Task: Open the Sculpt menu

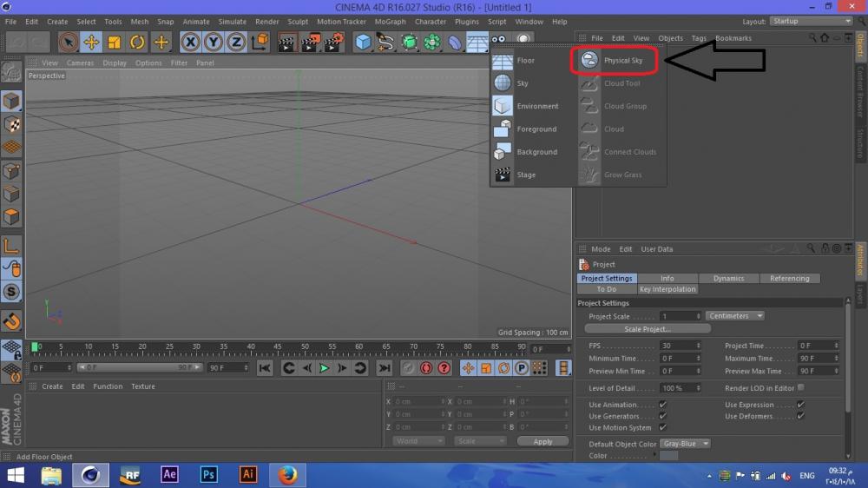Action: coord(298,22)
